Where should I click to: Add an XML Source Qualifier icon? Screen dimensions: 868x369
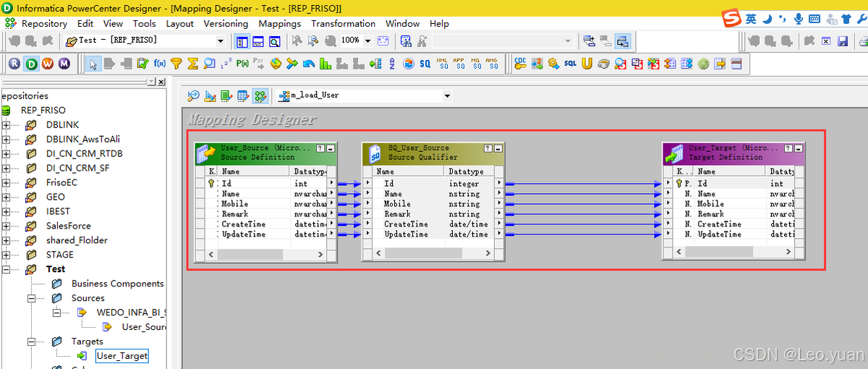pyautogui.click(x=442, y=64)
